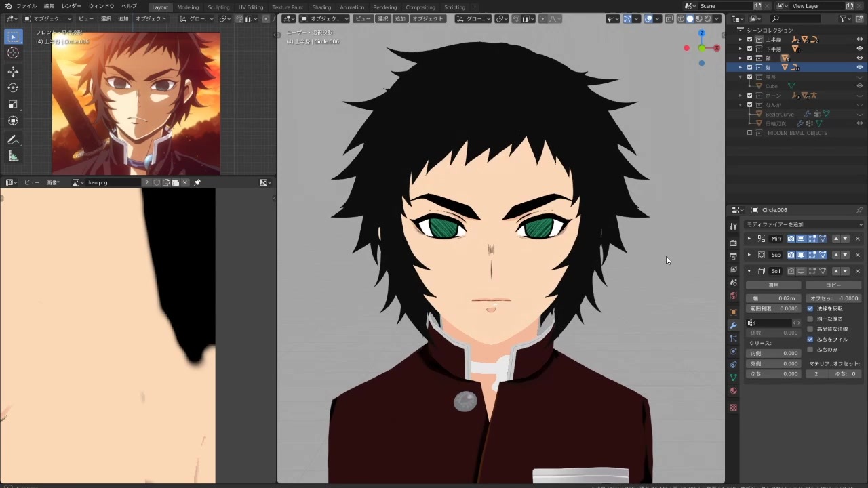Expand the Mirr modifier panel
868x488 pixels.
click(x=749, y=239)
